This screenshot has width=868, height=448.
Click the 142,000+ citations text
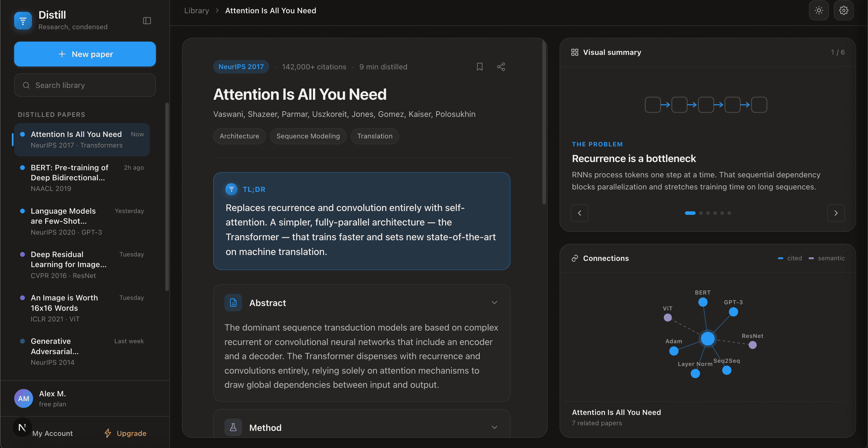[314, 67]
